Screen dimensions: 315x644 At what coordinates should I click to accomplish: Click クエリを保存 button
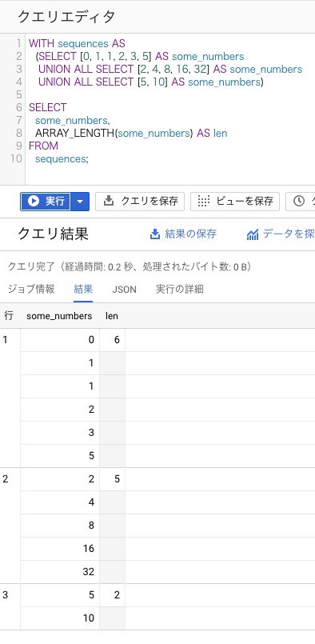140,202
